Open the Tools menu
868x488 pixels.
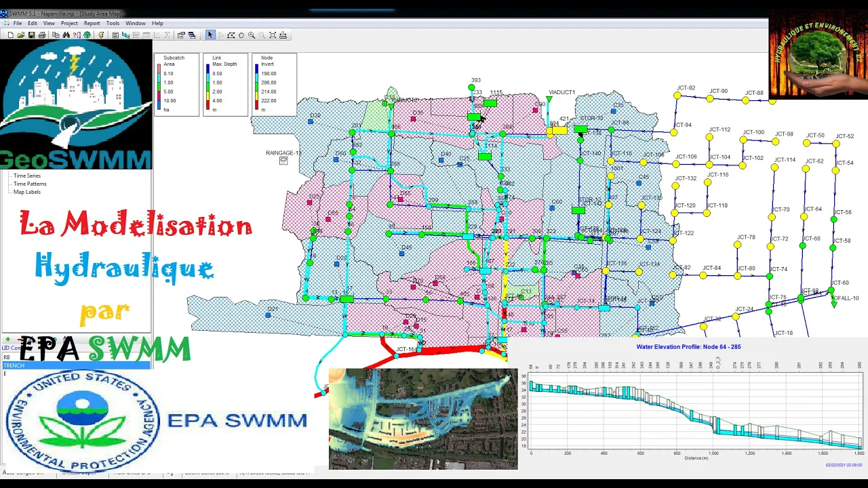113,23
